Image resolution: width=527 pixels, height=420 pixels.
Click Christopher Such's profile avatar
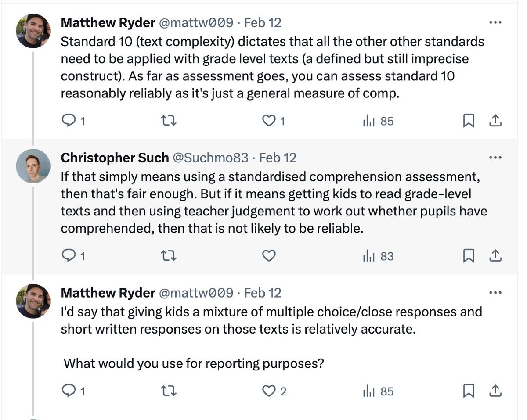click(33, 166)
